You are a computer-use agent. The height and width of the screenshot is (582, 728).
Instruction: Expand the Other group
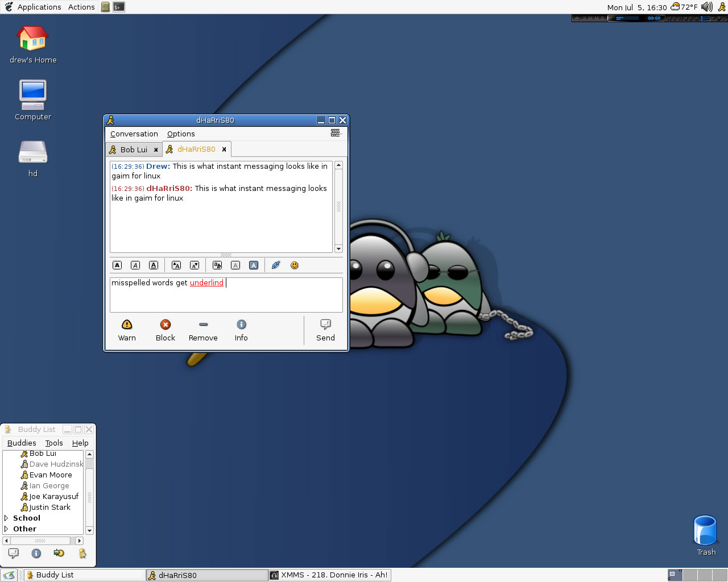(6, 529)
